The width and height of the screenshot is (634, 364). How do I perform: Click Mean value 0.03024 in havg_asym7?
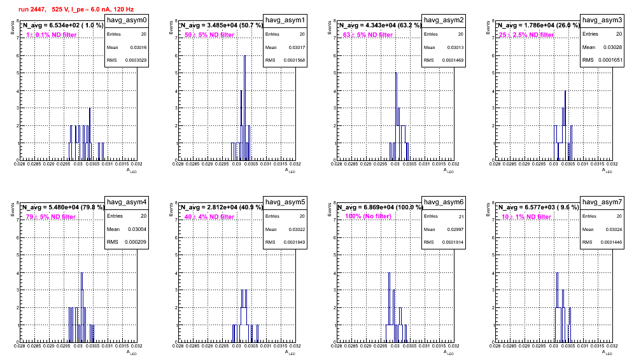[x=614, y=229]
